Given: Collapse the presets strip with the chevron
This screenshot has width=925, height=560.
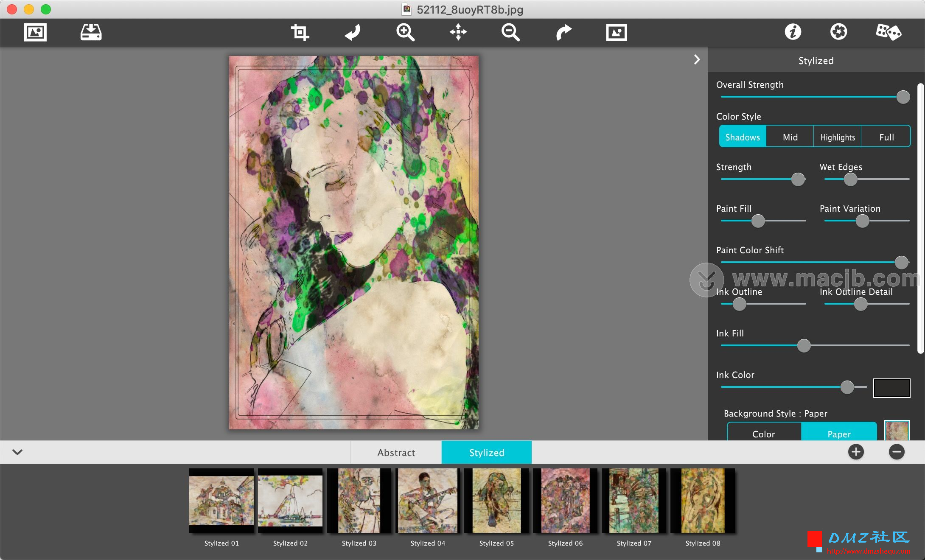Looking at the screenshot, I should pos(17,452).
